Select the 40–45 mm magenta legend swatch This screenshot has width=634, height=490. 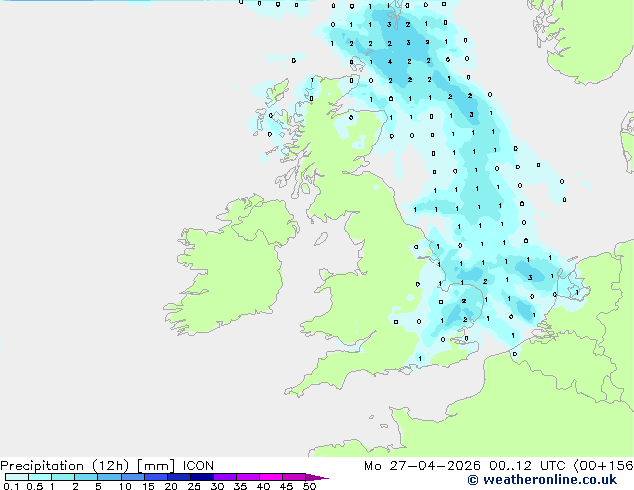pos(271,477)
